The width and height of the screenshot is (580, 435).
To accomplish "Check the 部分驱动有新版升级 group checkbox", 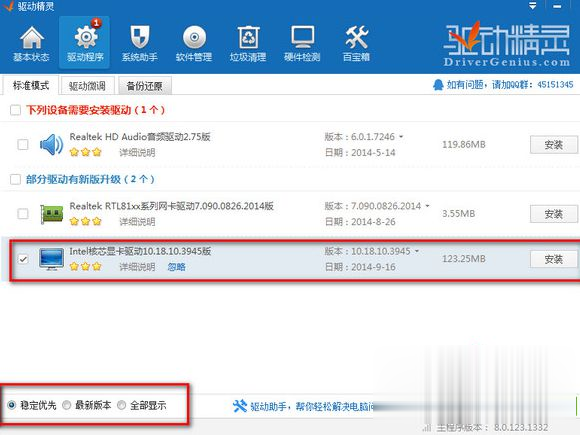I will click(x=15, y=179).
